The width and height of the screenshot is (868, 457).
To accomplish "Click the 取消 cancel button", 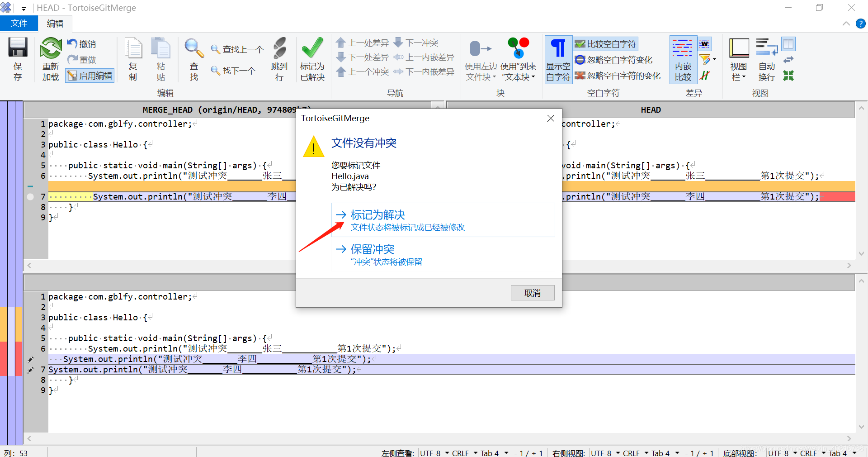I will click(533, 293).
